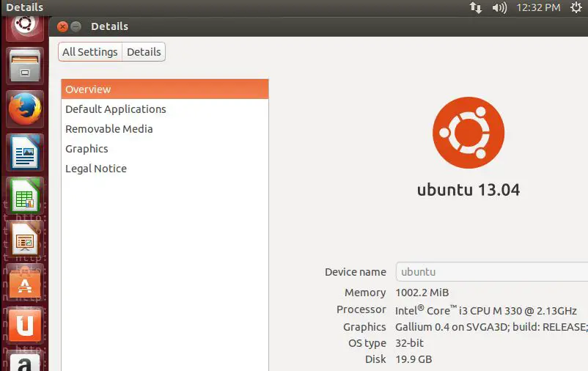Minimize the Details window
Screen dimensions: 588x371
76,26
